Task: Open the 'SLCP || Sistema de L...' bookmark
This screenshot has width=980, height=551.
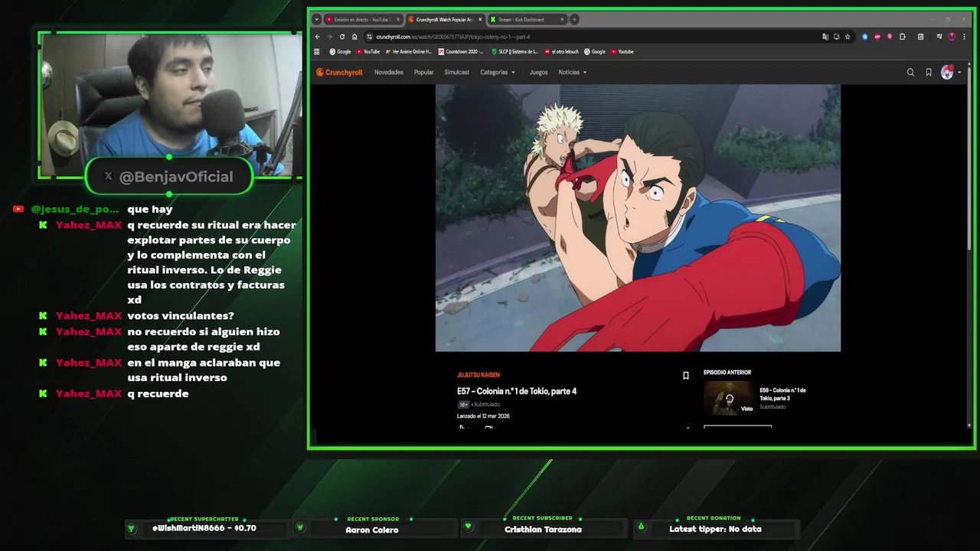Action: tap(514, 52)
